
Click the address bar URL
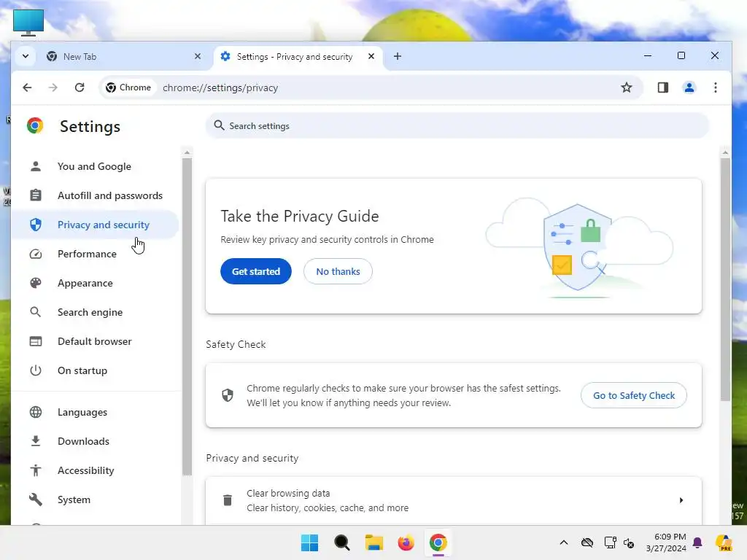[220, 87]
